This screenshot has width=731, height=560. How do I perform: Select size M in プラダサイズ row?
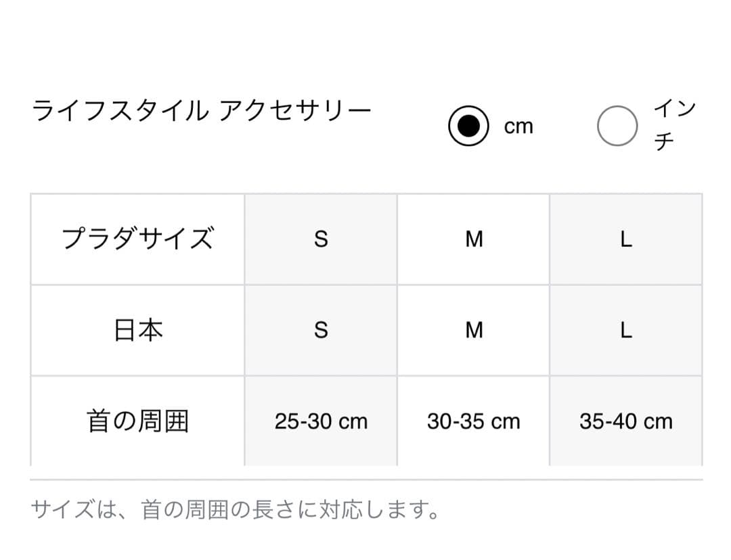click(x=474, y=239)
